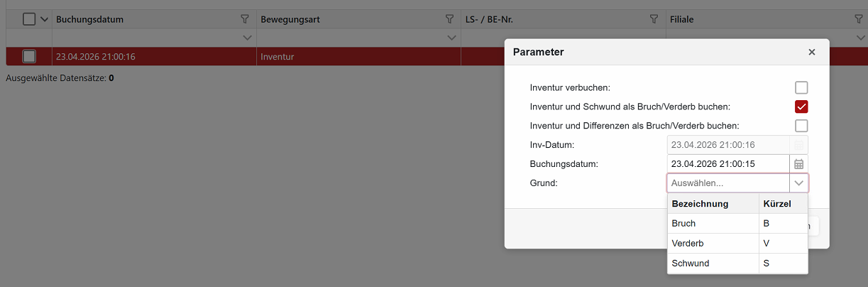
Task: Click into the Buchungsdatum date field
Action: tap(727, 164)
